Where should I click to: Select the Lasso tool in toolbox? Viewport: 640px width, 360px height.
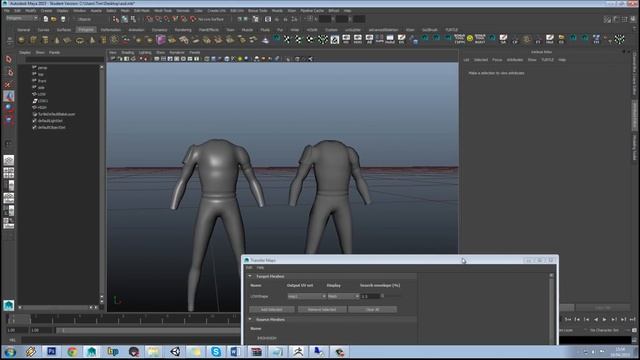point(9,73)
